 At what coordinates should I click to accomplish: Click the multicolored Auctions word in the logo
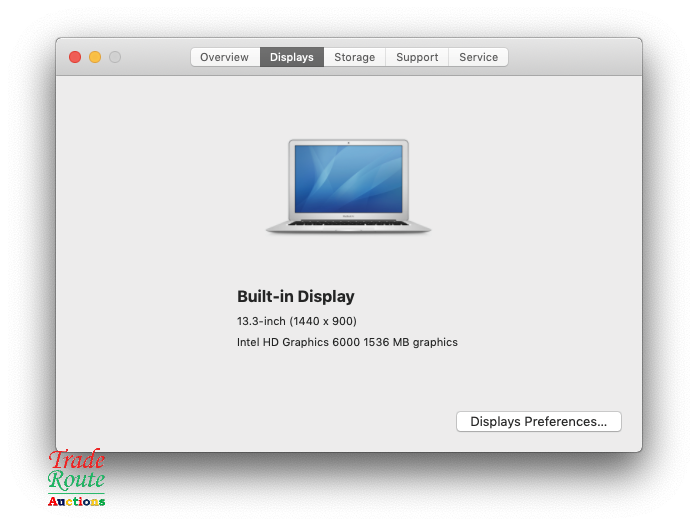point(77,501)
